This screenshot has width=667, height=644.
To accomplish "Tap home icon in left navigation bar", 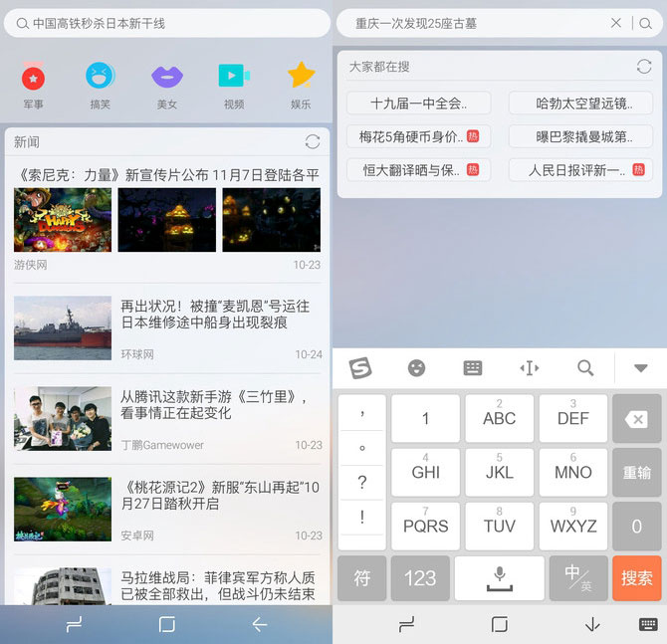I will coord(167,625).
